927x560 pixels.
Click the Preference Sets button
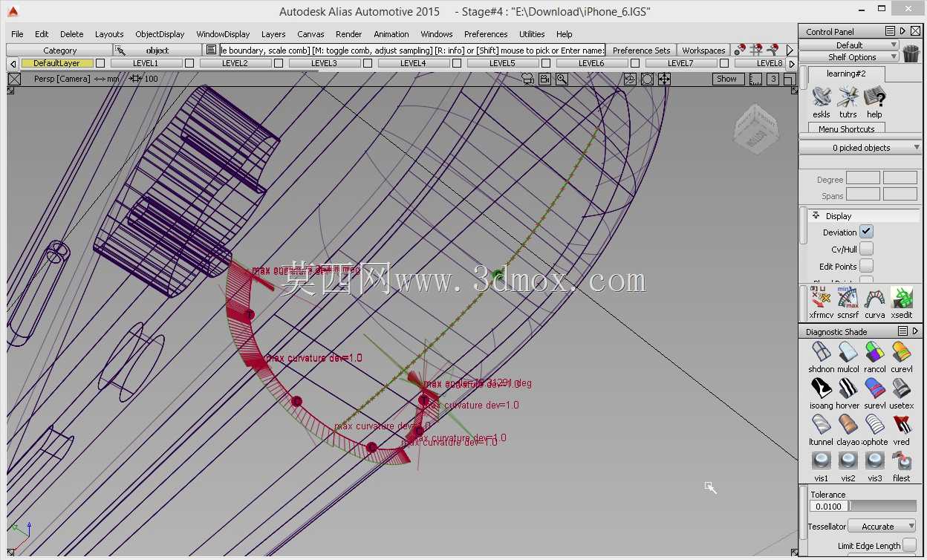tap(641, 51)
